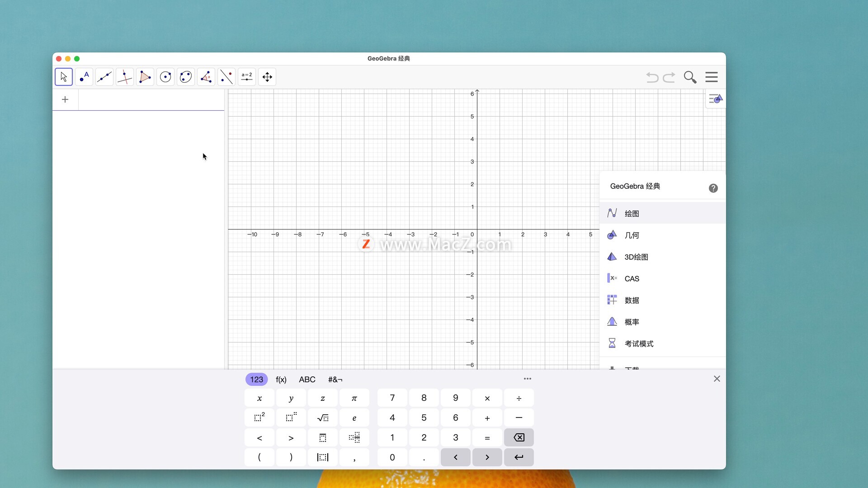
Task: Tap the absolute value key
Action: coord(323,457)
